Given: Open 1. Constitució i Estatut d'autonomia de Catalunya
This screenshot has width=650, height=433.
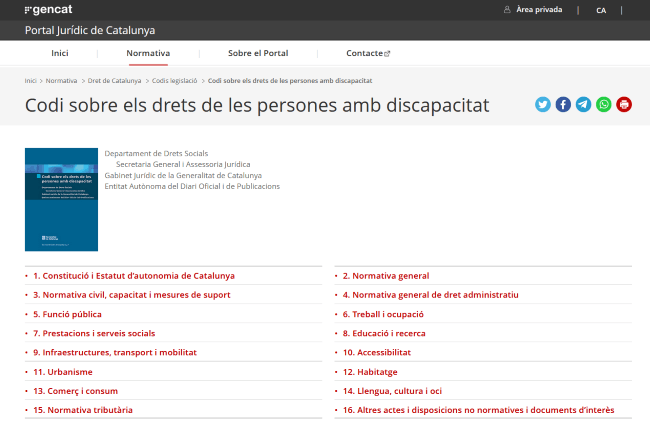Looking at the screenshot, I should [134, 276].
